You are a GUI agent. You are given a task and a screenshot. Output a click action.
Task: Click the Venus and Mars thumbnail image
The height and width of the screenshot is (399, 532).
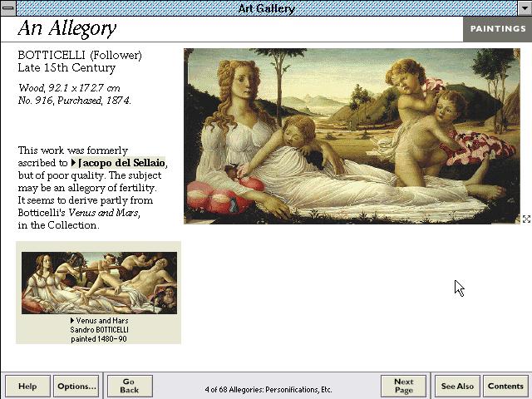tap(99, 283)
